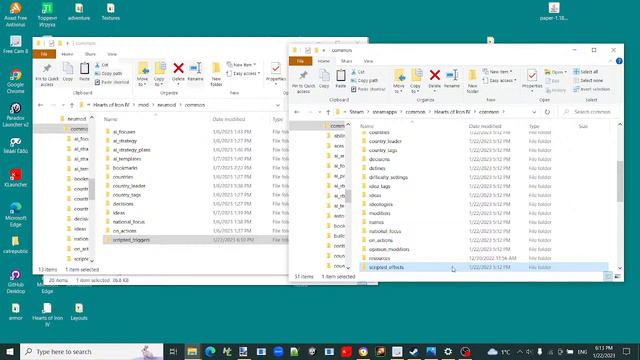Expand address history dropdown in neumod window
Viewport: 640px width, 360px height.
click(278, 105)
